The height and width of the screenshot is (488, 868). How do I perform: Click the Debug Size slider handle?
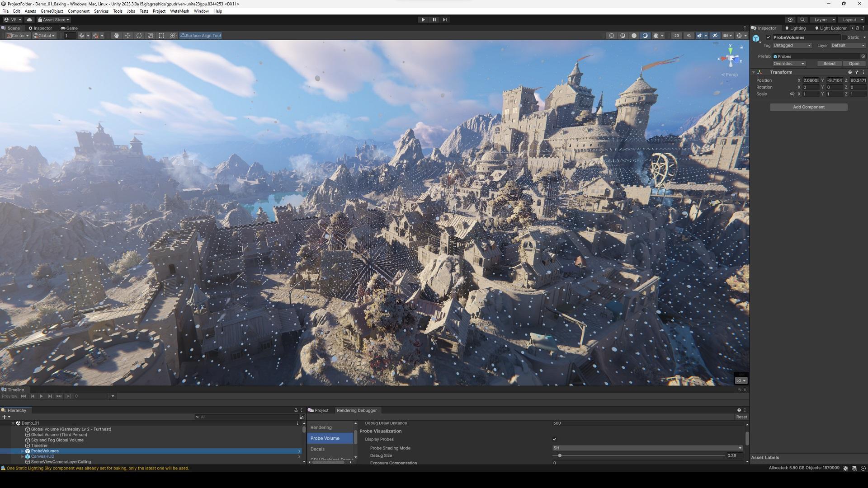coord(560,455)
